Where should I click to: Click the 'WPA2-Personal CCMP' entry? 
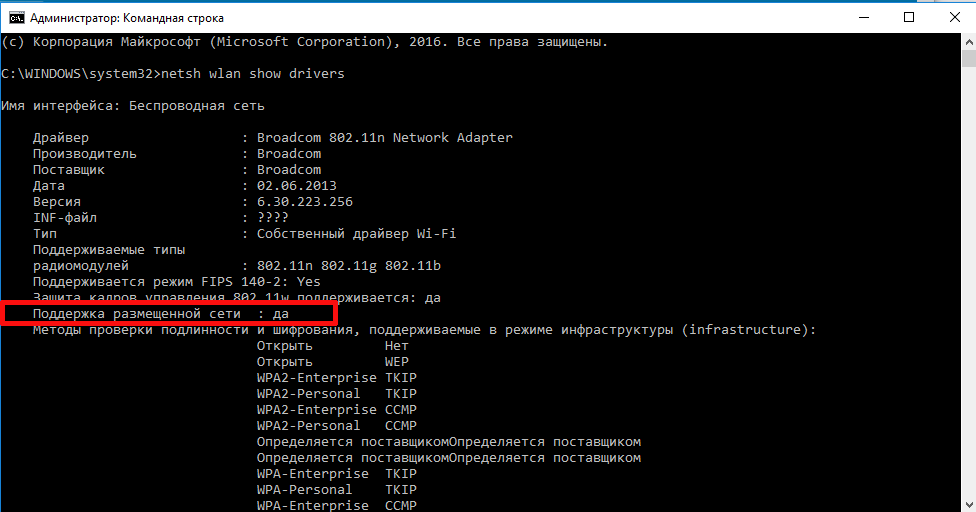pos(336,426)
